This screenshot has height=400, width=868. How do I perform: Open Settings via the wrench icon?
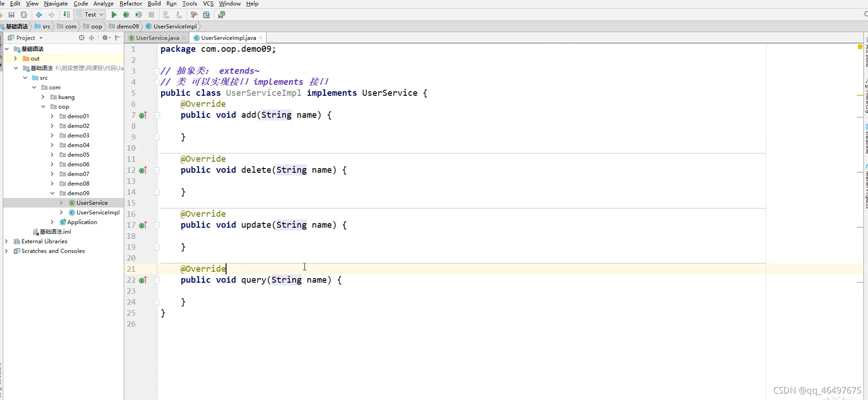(x=194, y=15)
